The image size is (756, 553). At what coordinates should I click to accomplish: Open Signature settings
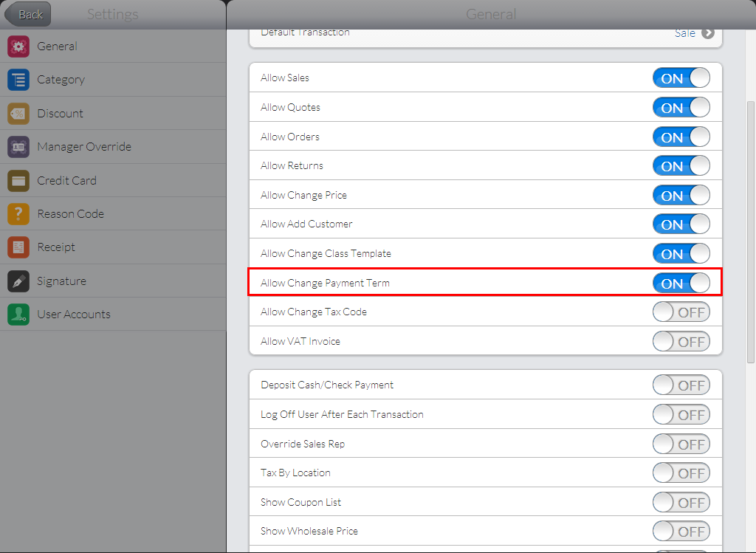113,281
